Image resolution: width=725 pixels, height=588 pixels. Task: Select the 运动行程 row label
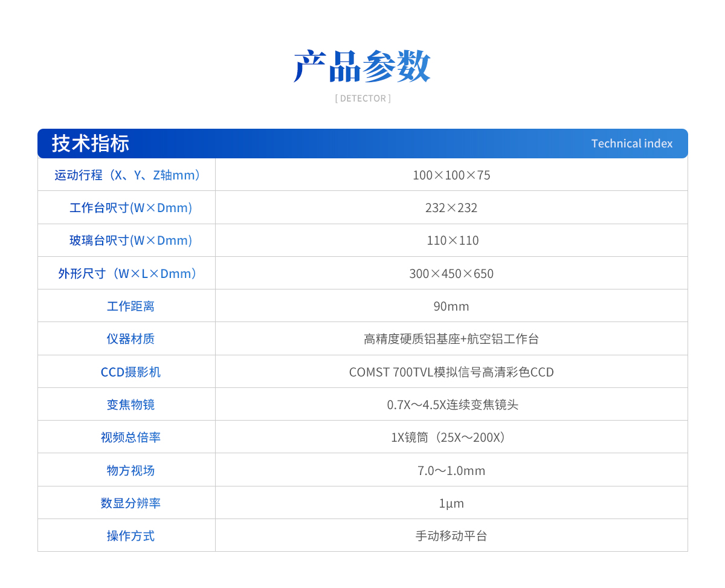click(x=127, y=175)
